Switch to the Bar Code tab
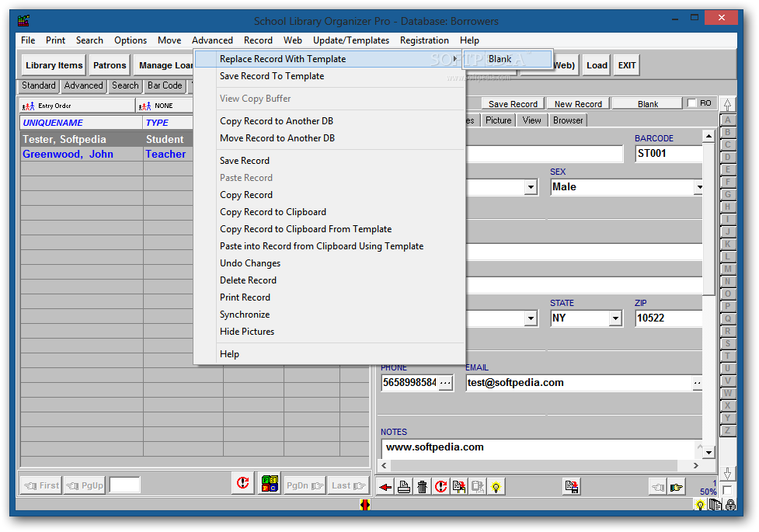Screen dimensions: 759x532 (165, 85)
